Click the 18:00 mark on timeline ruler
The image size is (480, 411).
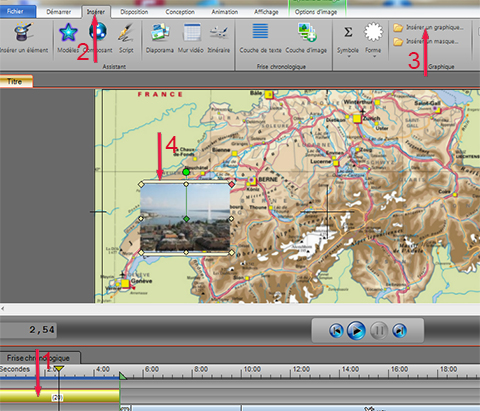448,369
